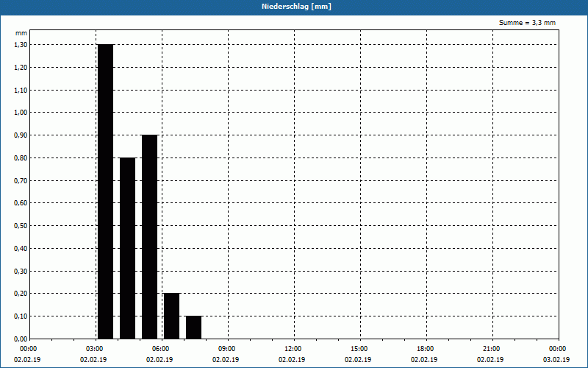The height and width of the screenshot is (368, 588).
Task: Click the bar reaching 0,20 mm
Action: coord(172,316)
